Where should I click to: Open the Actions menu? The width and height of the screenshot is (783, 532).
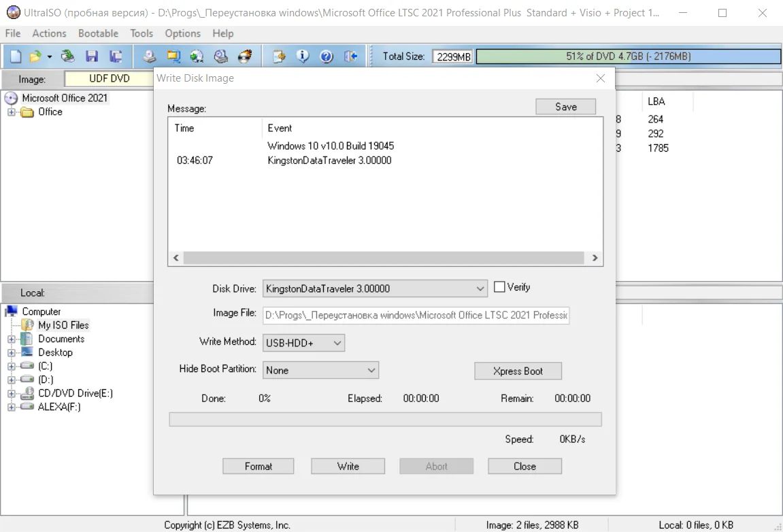pyautogui.click(x=49, y=33)
